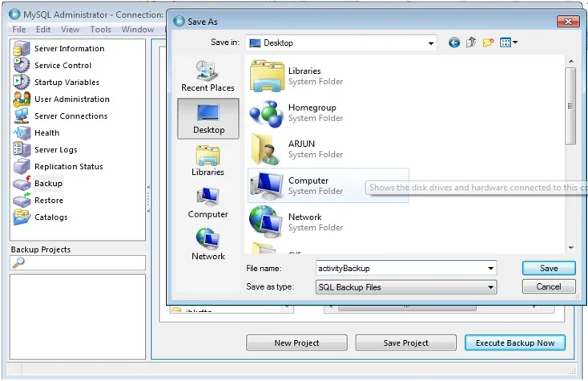This screenshot has height=381, width=588.
Task: Select the ARJUN user folder item
Action: (x=328, y=149)
